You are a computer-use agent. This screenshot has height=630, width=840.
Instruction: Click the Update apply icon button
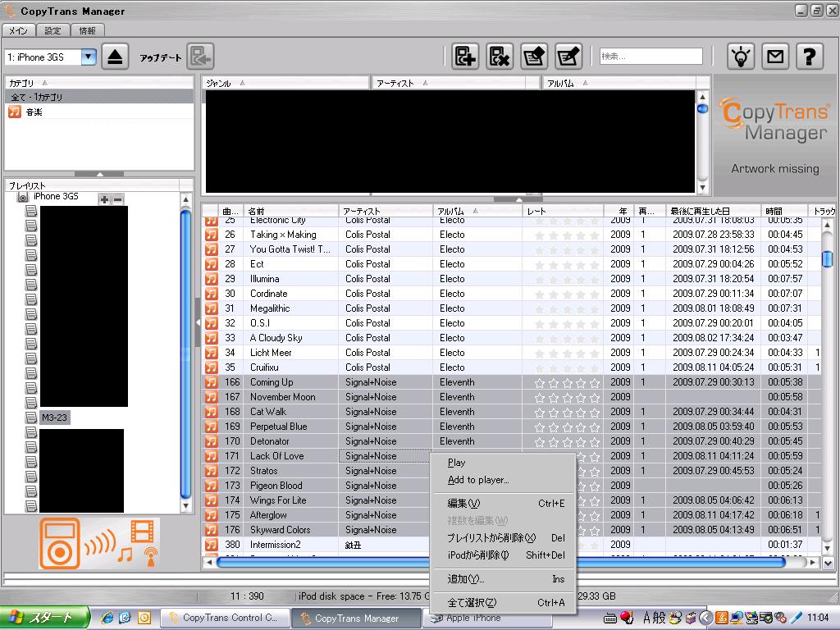point(200,57)
